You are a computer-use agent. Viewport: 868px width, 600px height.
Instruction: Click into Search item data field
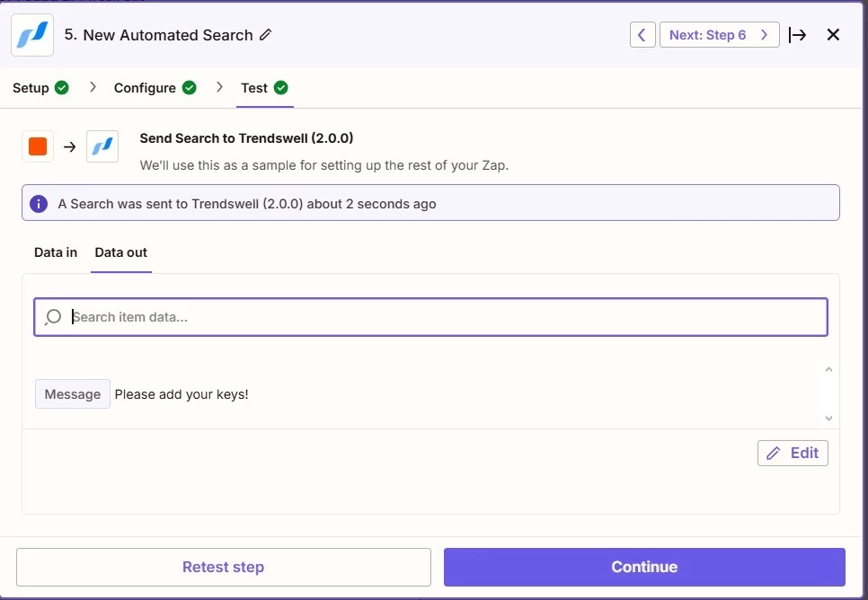430,317
